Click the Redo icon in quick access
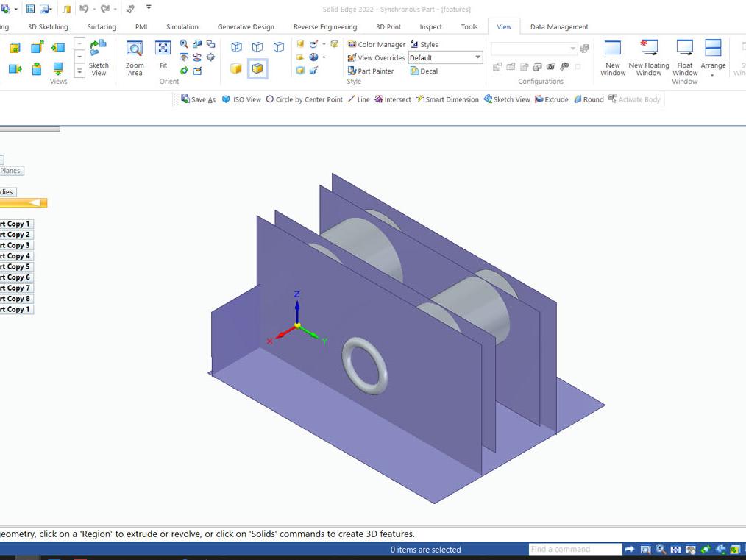 [x=105, y=9]
